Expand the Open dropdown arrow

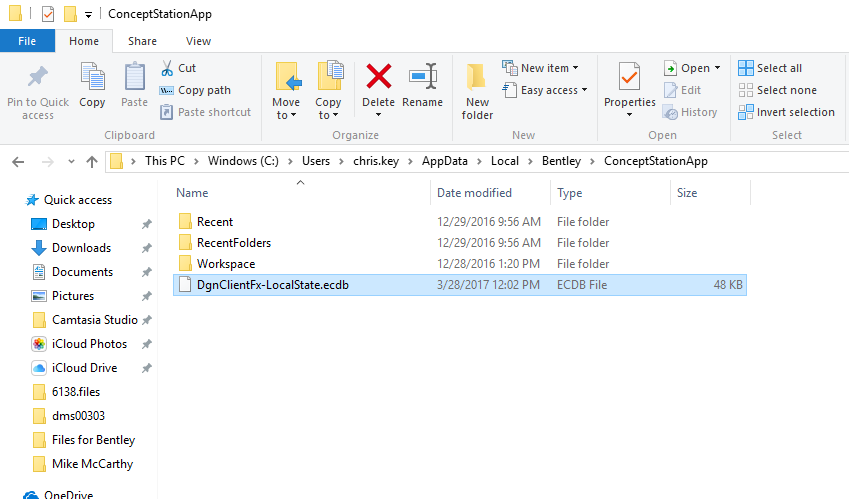point(717,68)
